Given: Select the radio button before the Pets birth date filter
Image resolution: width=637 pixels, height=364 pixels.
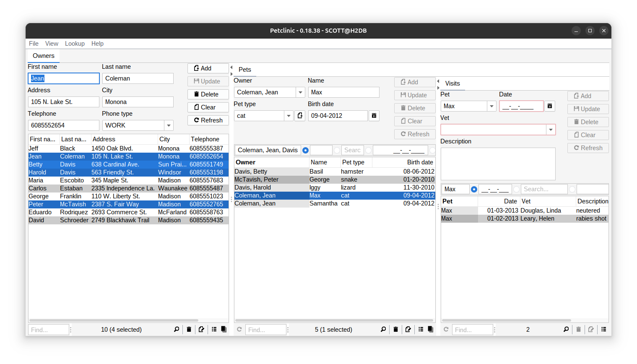Looking at the screenshot, I should pos(368,150).
